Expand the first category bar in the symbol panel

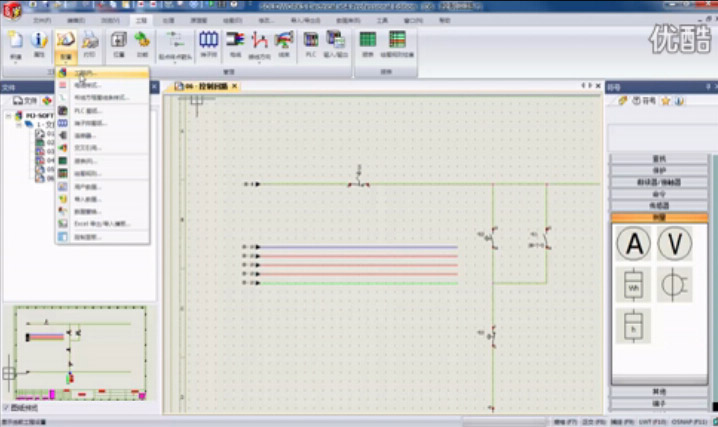coord(659,159)
